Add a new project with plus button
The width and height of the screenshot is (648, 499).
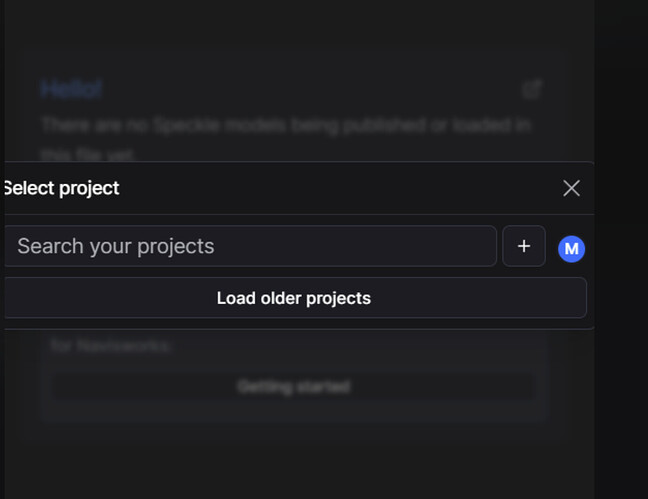524,246
